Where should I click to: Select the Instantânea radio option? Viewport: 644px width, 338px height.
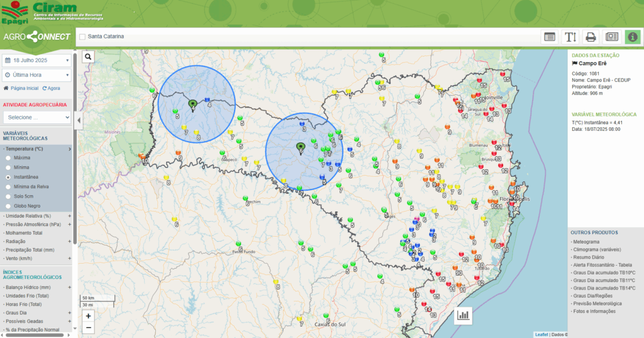coord(8,177)
